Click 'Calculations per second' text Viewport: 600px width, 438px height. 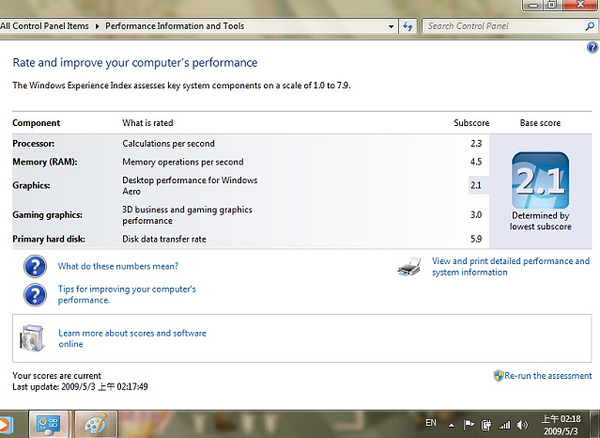tap(168, 143)
